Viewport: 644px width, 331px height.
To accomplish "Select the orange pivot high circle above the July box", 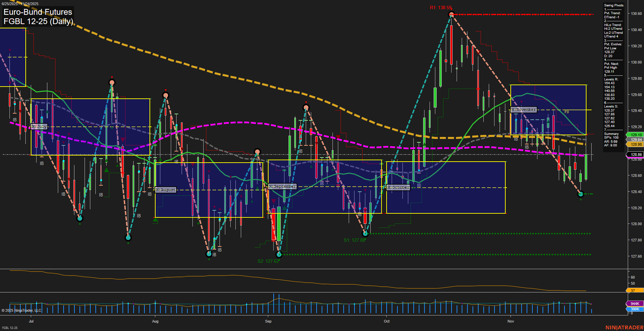I will tap(112, 82).
